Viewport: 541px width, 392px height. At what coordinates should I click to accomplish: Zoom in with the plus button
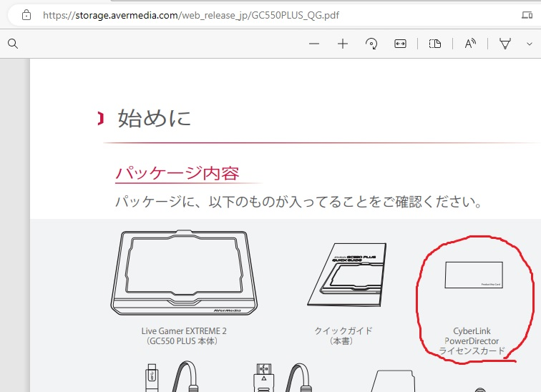[343, 44]
